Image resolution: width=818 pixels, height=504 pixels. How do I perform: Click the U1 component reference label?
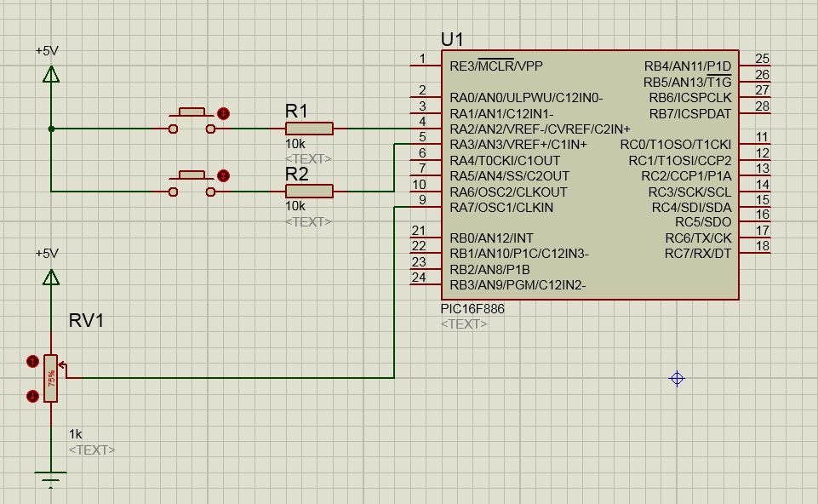coord(452,40)
